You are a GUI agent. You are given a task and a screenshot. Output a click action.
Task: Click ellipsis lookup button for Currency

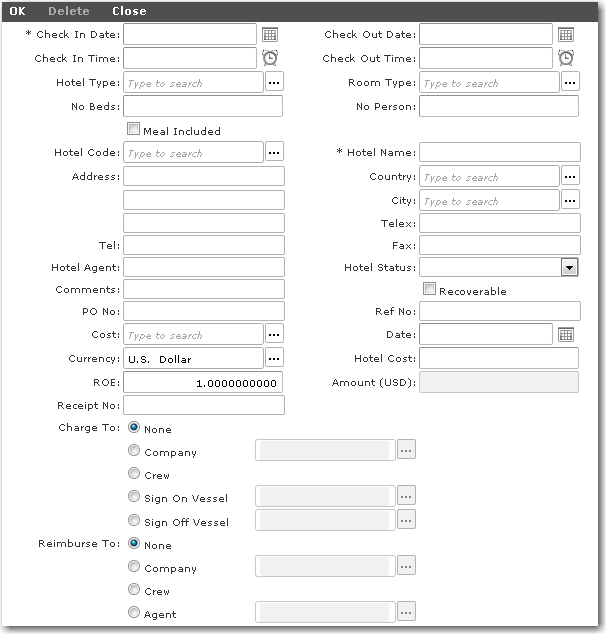274,358
